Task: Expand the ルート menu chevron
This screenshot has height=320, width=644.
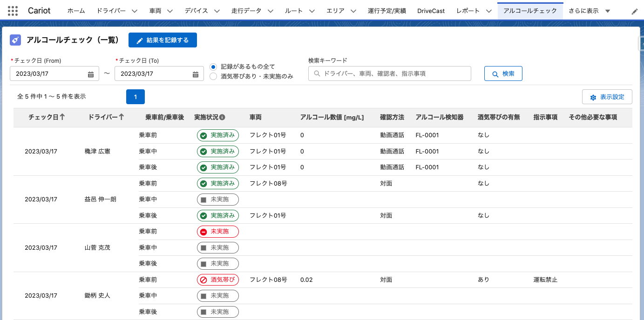Action: coord(312,11)
